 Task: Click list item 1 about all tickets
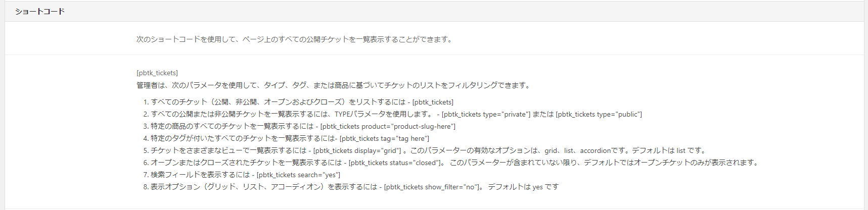point(298,102)
